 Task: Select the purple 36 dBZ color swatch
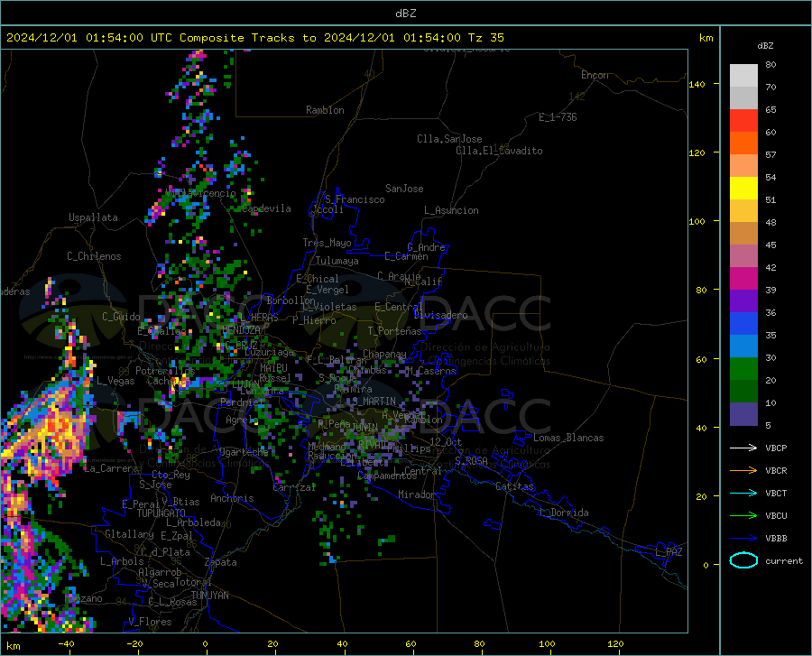coord(743,301)
